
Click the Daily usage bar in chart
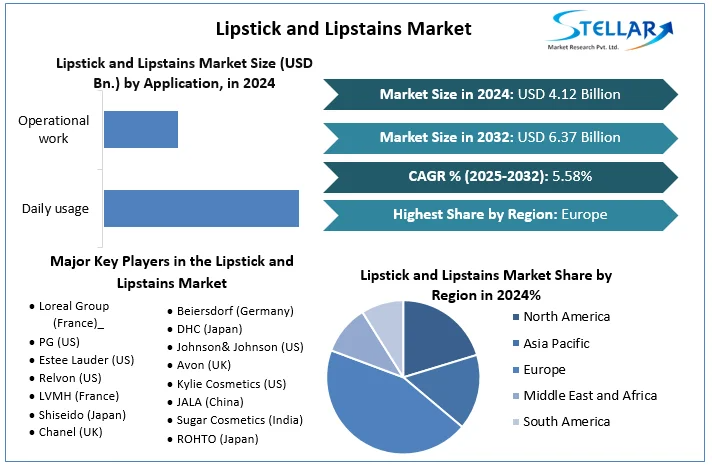point(201,208)
